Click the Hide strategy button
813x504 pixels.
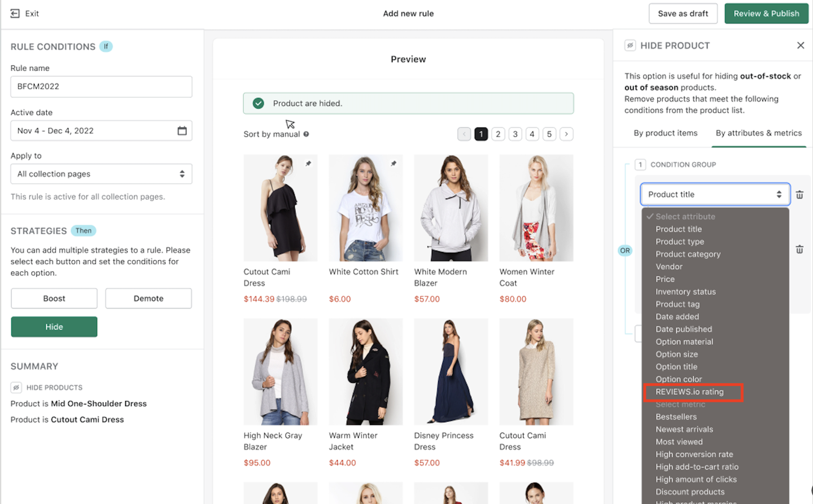(54, 327)
